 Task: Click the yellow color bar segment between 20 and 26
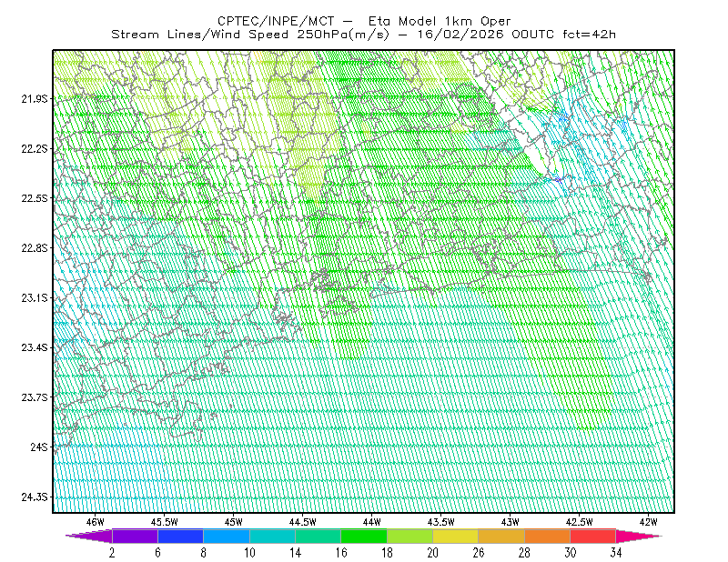(456, 536)
